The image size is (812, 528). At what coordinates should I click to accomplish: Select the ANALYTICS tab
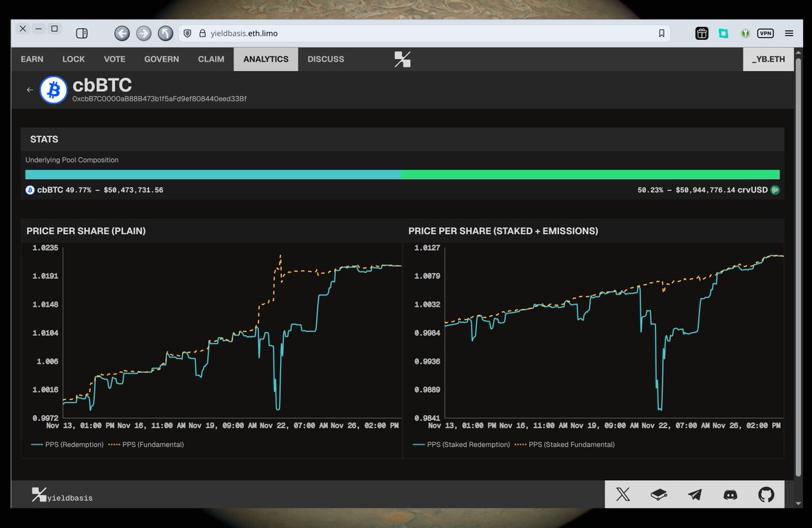click(x=266, y=59)
